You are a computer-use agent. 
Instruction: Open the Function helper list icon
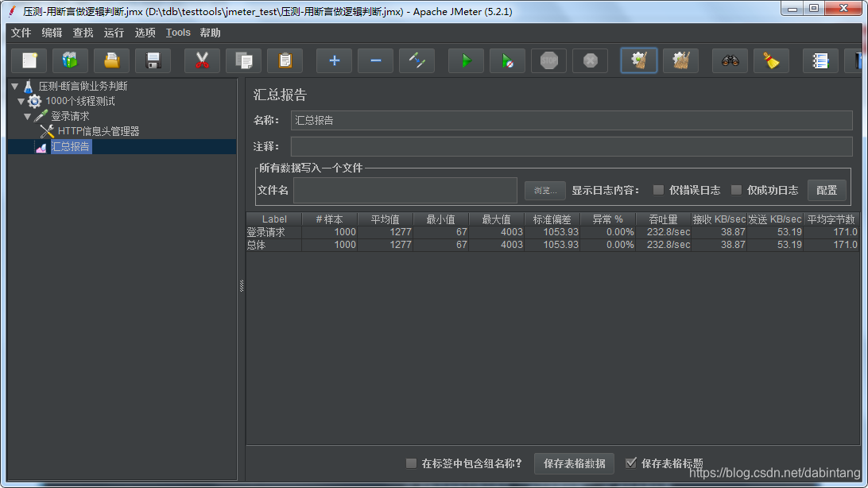[820, 60]
